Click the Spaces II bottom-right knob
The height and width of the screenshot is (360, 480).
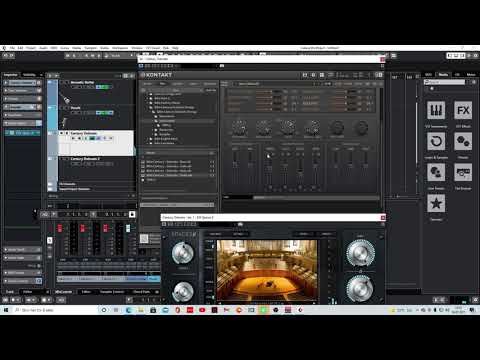(x=360, y=289)
